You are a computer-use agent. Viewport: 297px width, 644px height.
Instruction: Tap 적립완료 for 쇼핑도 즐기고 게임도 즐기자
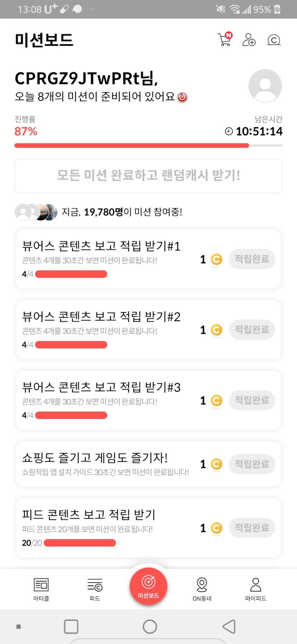252,464
